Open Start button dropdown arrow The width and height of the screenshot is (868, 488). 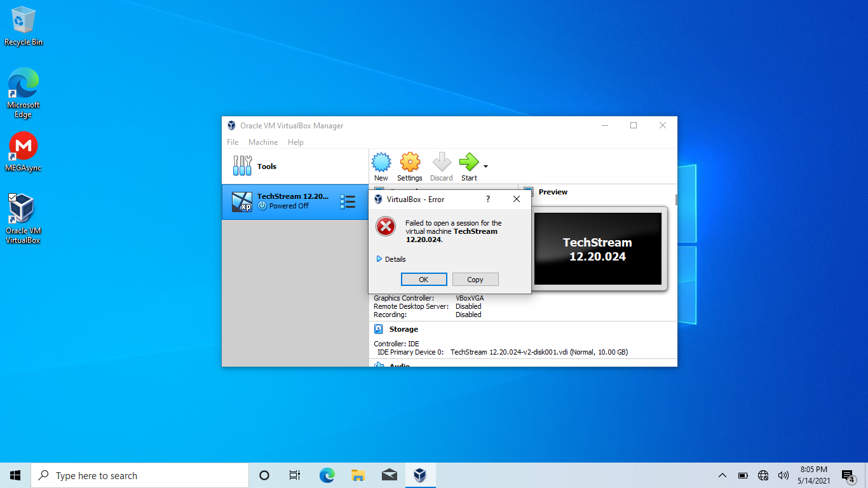tap(485, 166)
